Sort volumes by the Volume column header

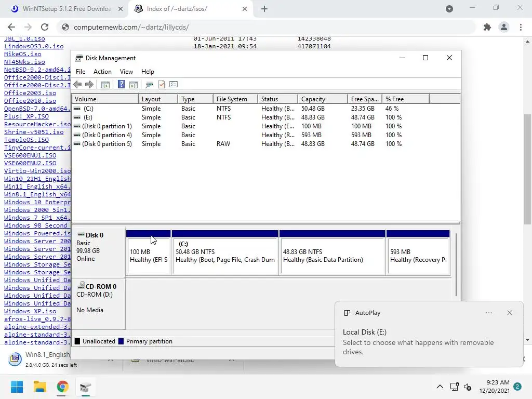coord(105,99)
